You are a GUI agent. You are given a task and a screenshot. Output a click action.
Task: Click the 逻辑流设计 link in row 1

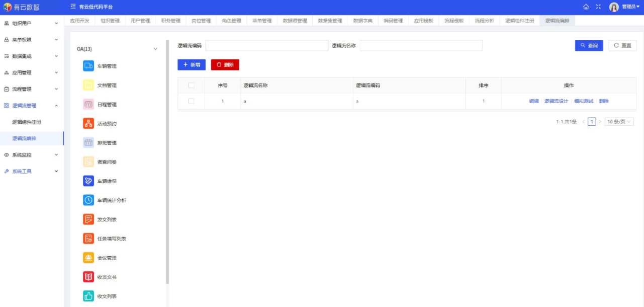pos(556,101)
